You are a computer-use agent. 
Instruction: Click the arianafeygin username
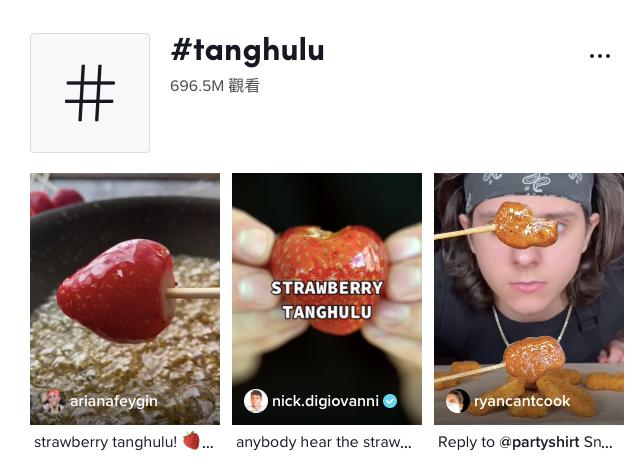pyautogui.click(x=114, y=402)
